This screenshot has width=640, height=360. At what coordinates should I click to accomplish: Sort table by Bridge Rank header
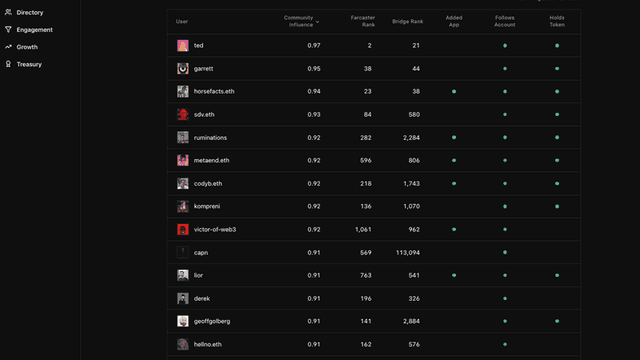click(x=407, y=21)
